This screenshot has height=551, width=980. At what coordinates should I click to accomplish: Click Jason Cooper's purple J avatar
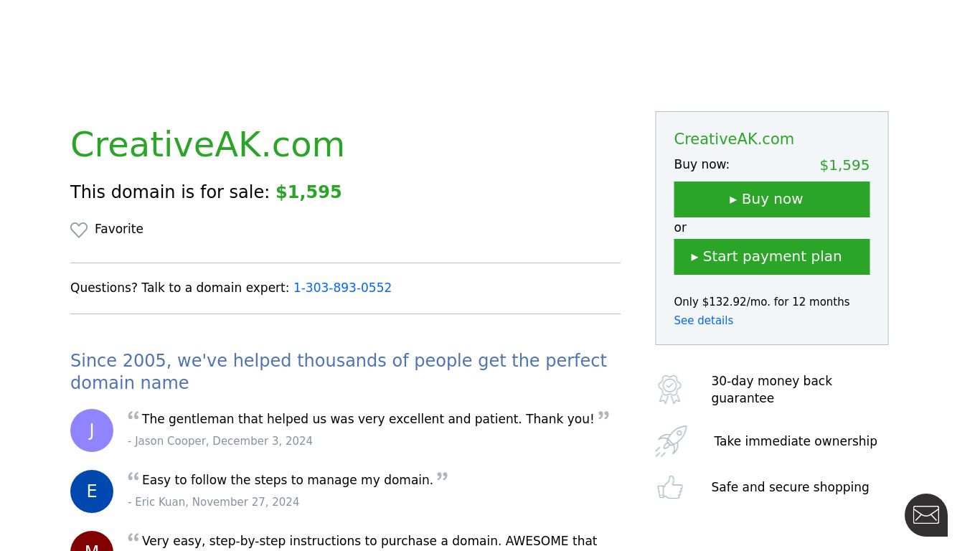point(92,430)
